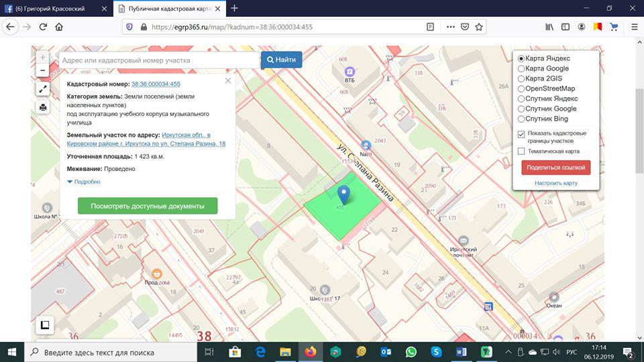The width and height of the screenshot is (644, 362).
Task: Click РУС input language indicator
Action: pyautogui.click(x=572, y=352)
